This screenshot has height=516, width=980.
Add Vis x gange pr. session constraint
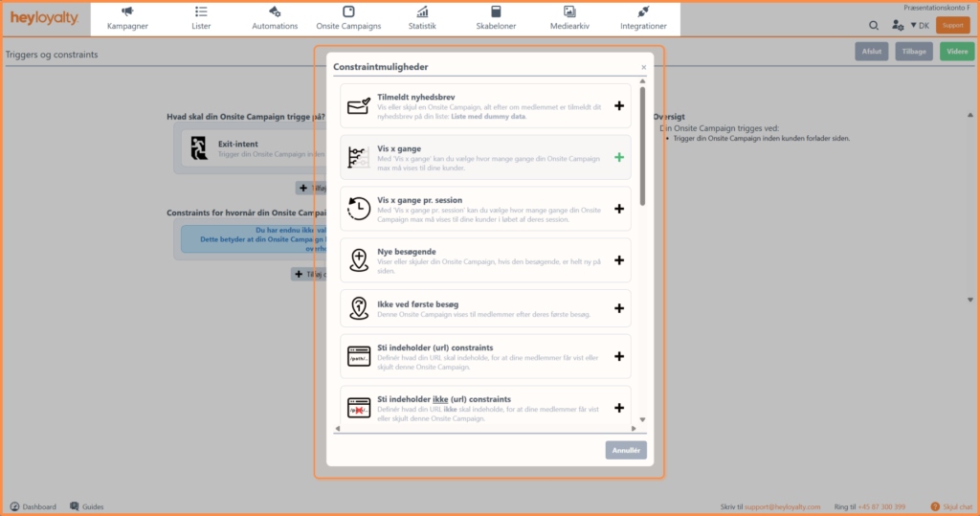(x=618, y=209)
